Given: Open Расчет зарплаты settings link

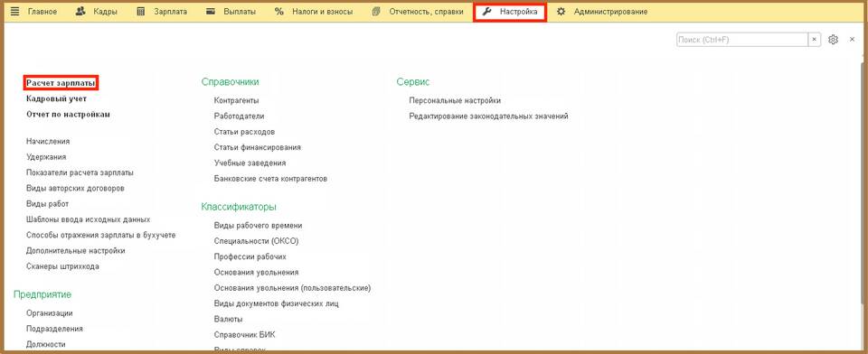Looking at the screenshot, I should click(x=61, y=83).
